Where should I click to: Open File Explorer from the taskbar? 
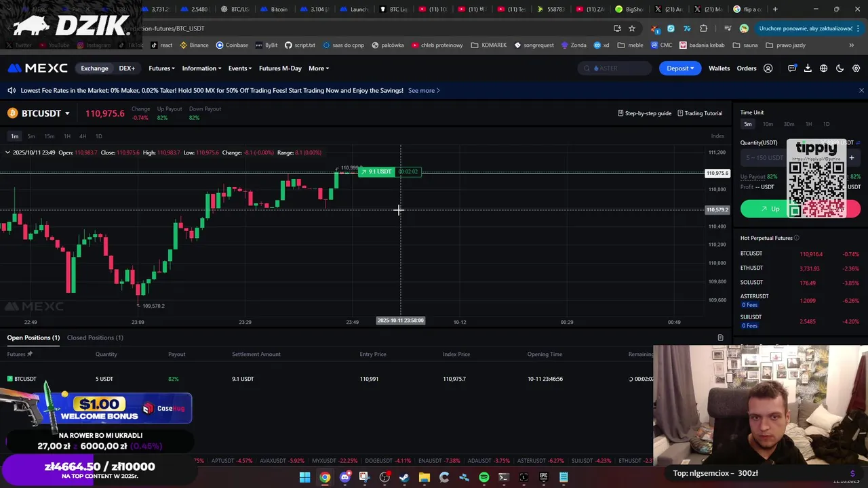click(x=424, y=477)
